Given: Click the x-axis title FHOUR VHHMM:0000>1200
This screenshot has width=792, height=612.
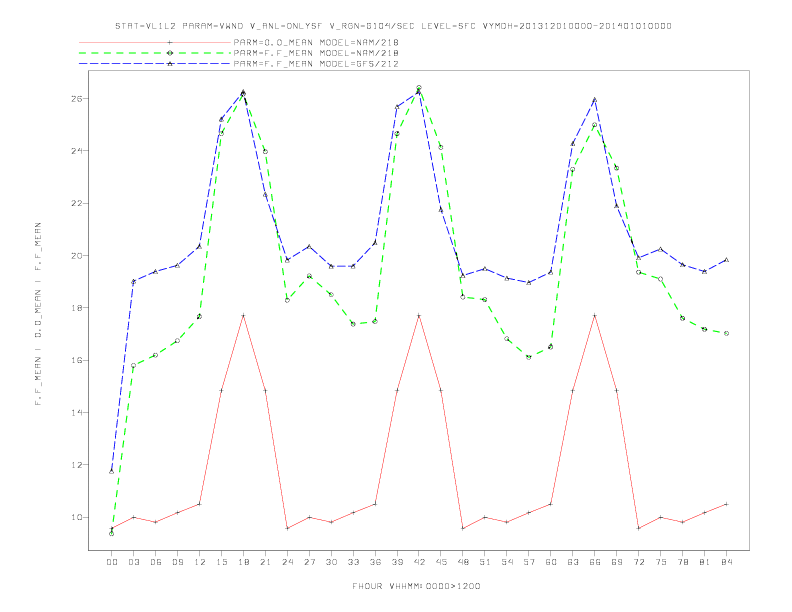Looking at the screenshot, I should click(416, 586).
